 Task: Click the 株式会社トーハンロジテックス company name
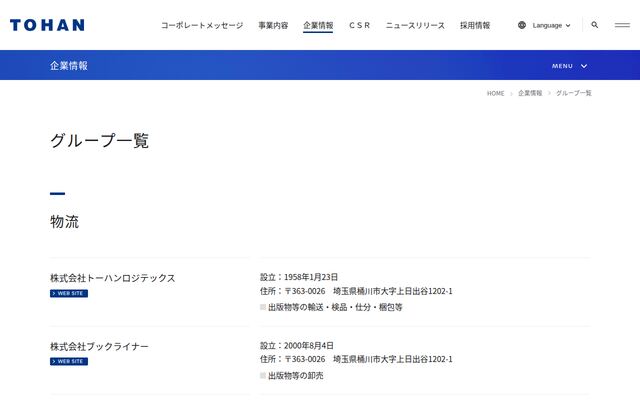pyautogui.click(x=113, y=278)
